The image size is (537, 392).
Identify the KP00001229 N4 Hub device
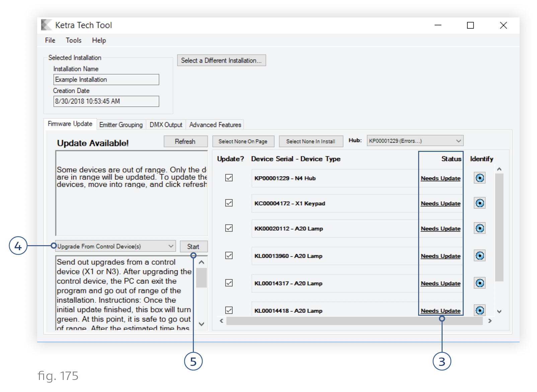tap(480, 178)
